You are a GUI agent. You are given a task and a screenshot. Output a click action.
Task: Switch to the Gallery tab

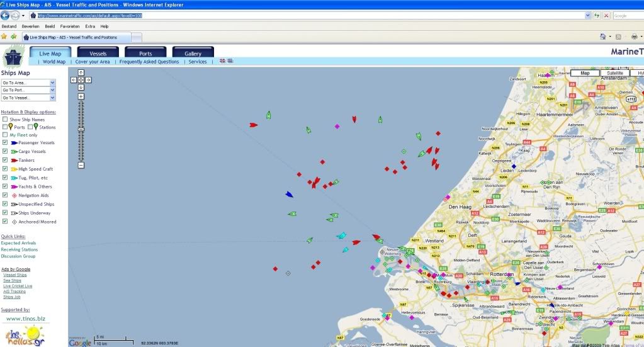(x=193, y=52)
